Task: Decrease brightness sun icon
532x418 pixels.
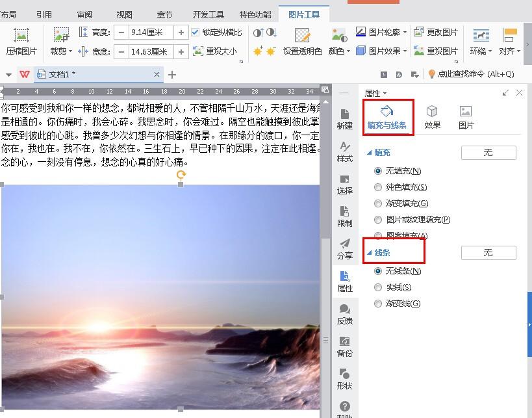Action: coord(271,51)
